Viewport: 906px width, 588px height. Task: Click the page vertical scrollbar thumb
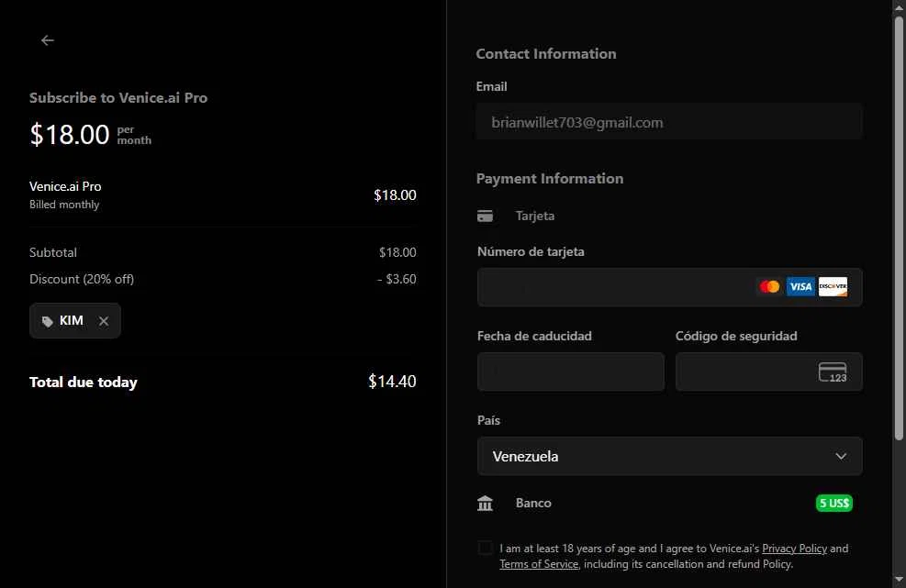pyautogui.click(x=899, y=228)
